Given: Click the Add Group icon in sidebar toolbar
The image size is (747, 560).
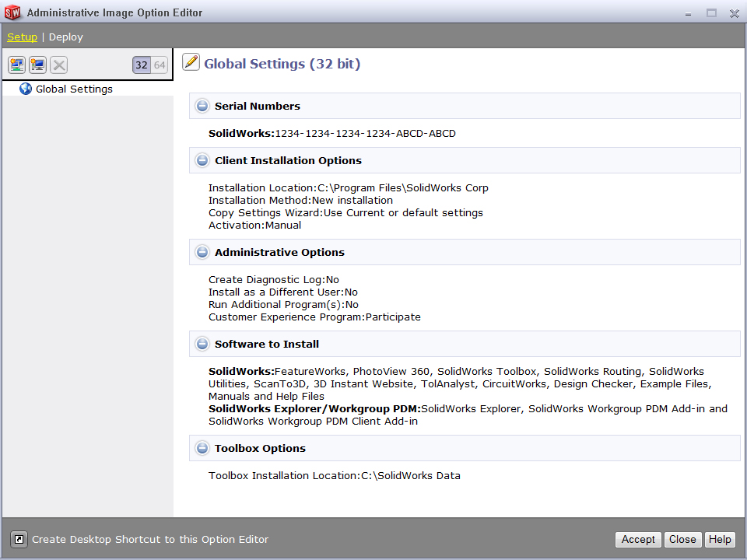Looking at the screenshot, I should pos(16,65).
